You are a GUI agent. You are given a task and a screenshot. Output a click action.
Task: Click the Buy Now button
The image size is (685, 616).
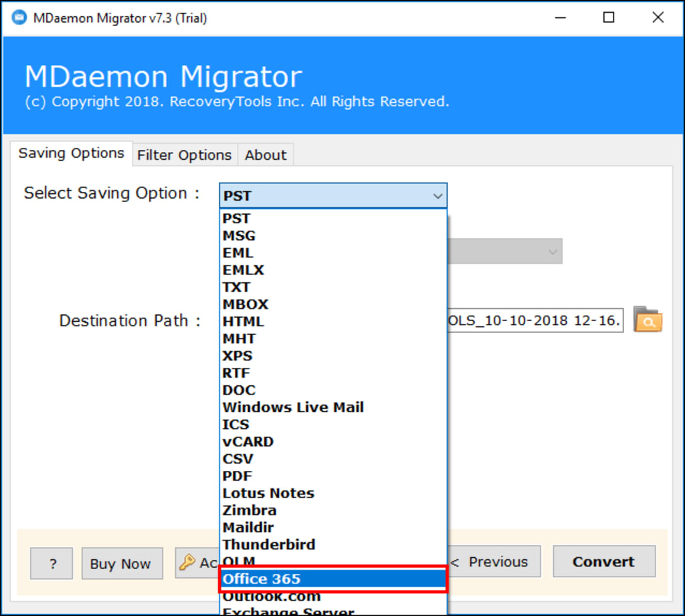point(122,564)
